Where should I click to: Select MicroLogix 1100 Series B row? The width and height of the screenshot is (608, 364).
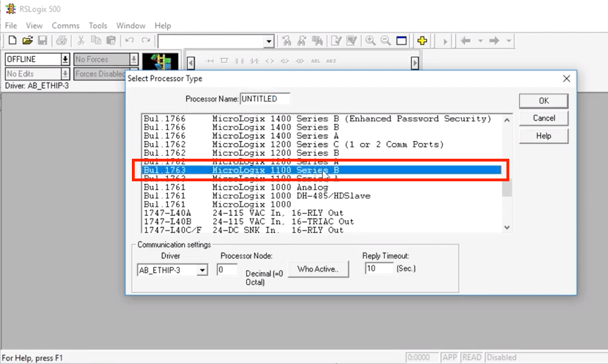[x=322, y=170]
